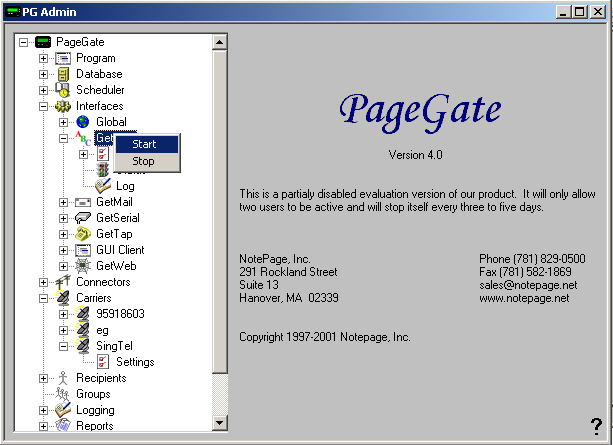
Task: Expand the GUI Client node
Action: 63,250
